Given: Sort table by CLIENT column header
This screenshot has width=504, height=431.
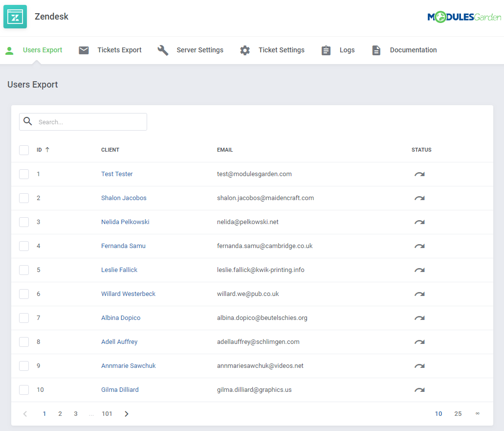Looking at the screenshot, I should [110, 150].
